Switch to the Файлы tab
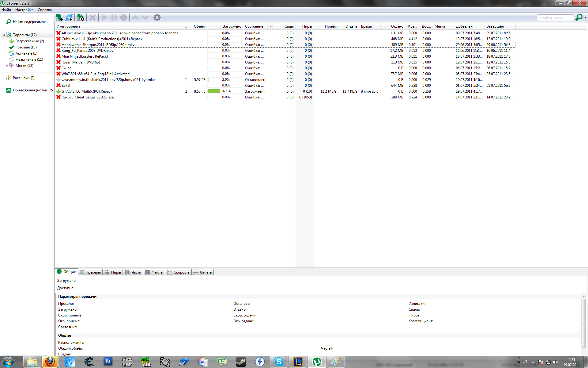Screen dimensions: 588x368 (154, 272)
